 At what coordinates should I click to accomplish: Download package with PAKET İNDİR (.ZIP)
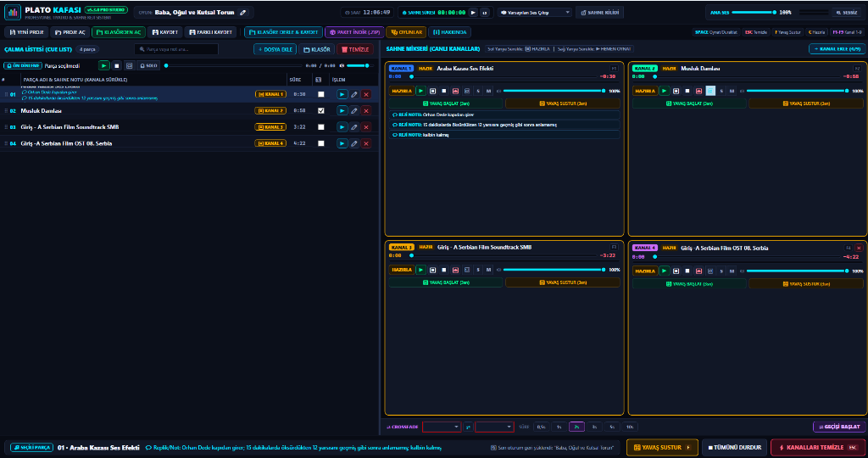coord(353,32)
